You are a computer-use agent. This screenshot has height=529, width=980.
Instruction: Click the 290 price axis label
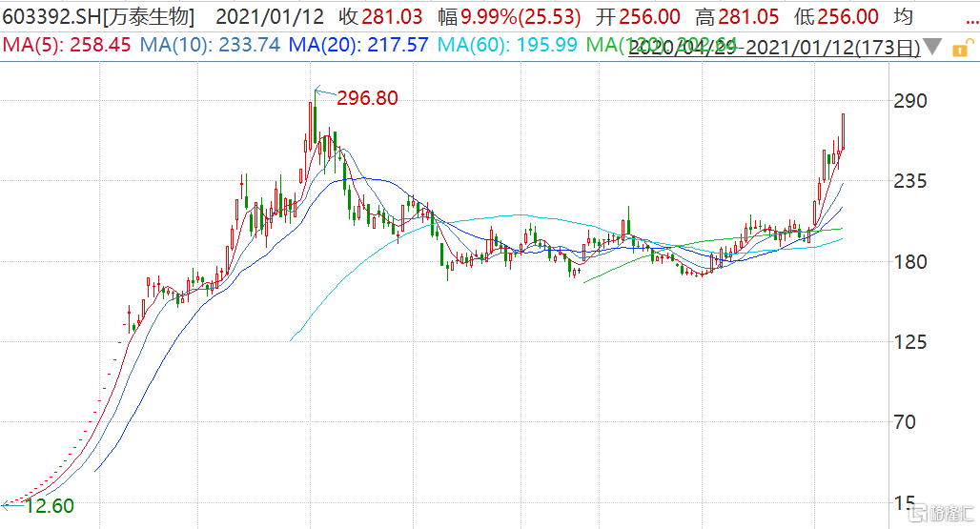pyautogui.click(x=910, y=100)
